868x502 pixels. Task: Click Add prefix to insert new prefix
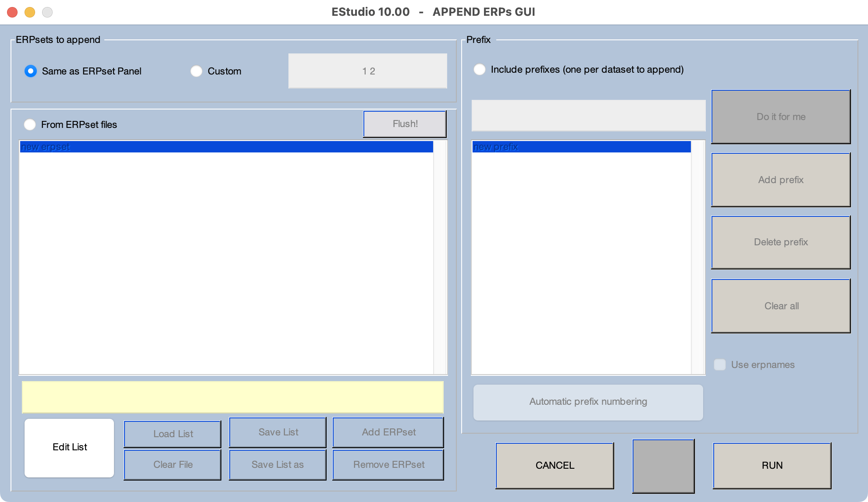[781, 179]
